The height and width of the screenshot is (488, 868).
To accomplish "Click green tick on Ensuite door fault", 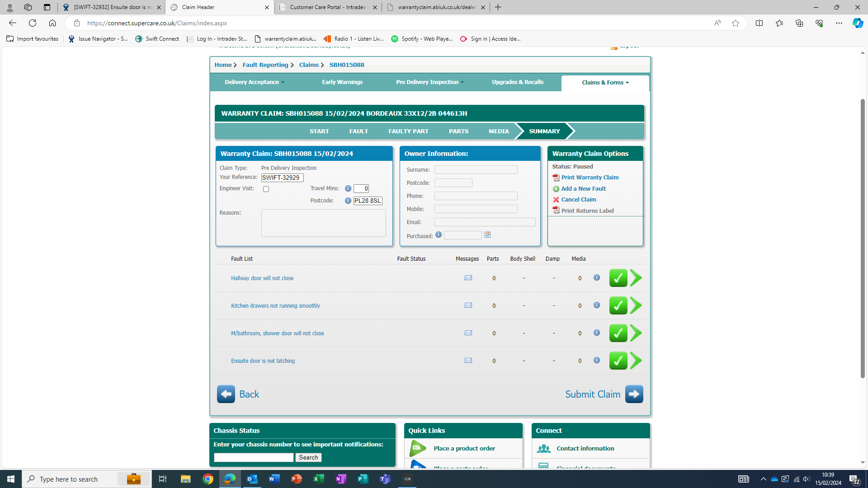I will coord(618,361).
